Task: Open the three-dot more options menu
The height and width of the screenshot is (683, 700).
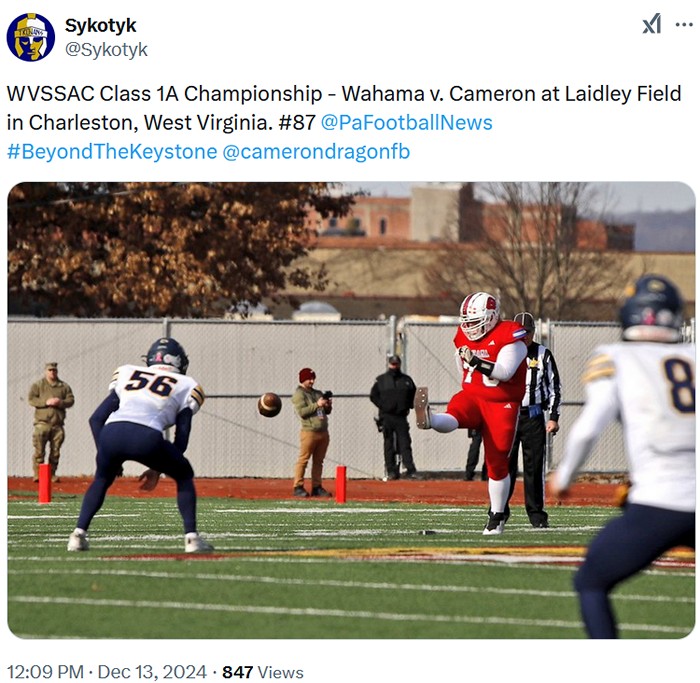Action: coord(683,25)
